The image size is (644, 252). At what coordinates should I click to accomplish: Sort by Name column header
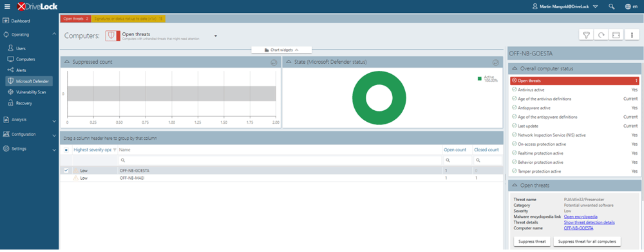click(x=124, y=150)
